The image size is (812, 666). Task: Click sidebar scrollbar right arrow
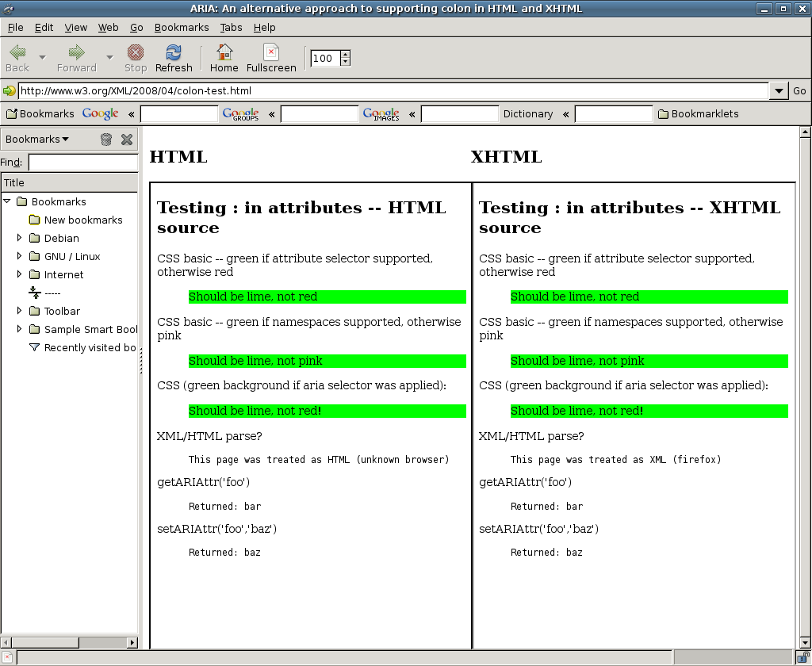pos(132,643)
